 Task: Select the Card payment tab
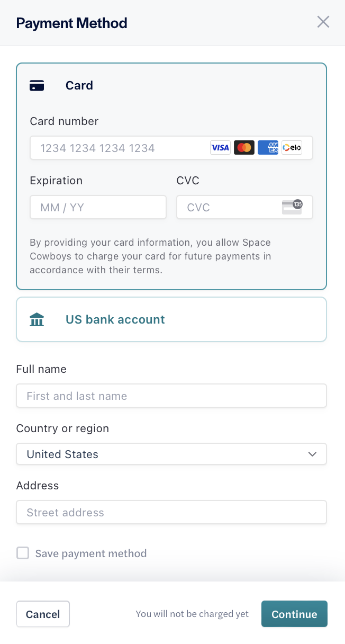point(79,85)
